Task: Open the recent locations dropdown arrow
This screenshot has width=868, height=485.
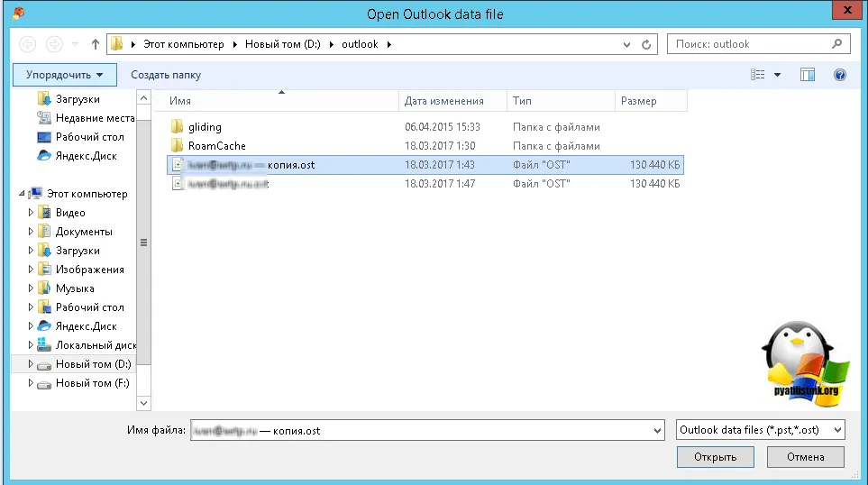Action: point(76,44)
